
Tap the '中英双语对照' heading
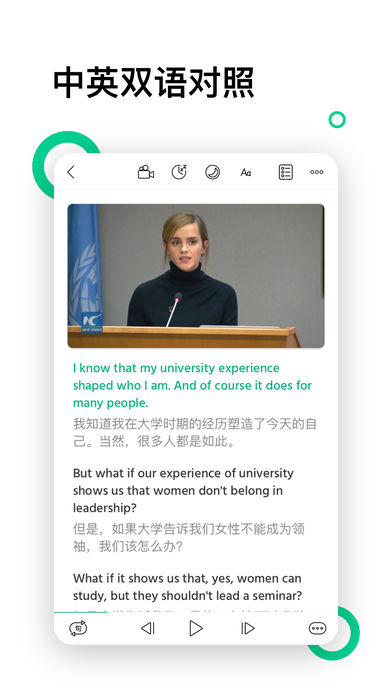(154, 83)
